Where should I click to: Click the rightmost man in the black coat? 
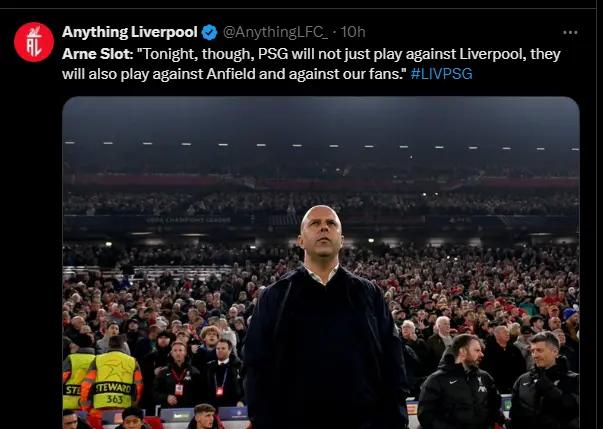[545, 381]
